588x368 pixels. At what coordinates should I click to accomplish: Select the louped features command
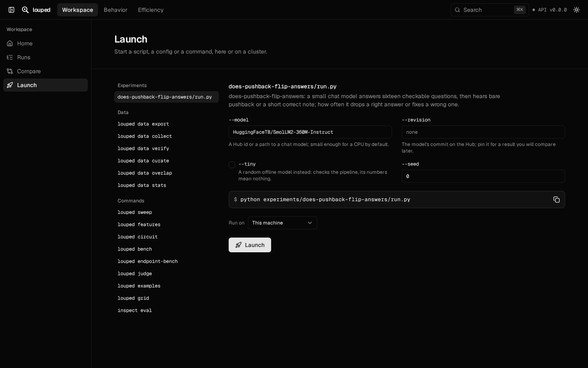tap(167, 224)
